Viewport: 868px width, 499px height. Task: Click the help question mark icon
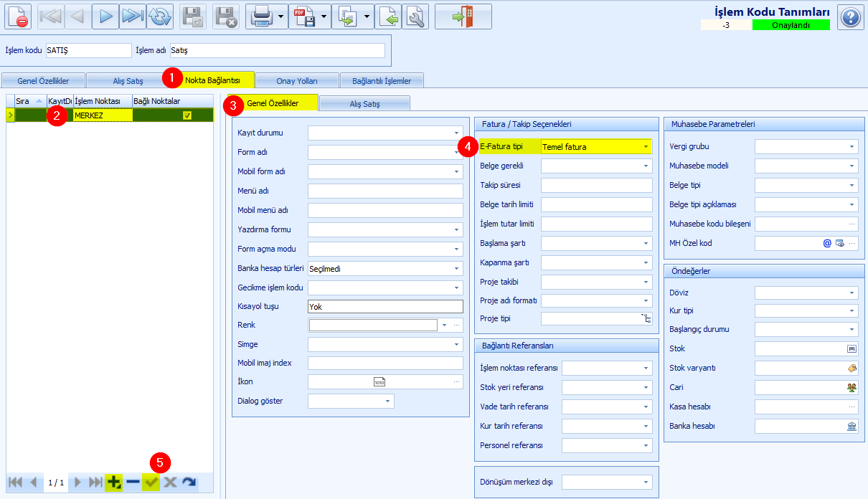850,16
